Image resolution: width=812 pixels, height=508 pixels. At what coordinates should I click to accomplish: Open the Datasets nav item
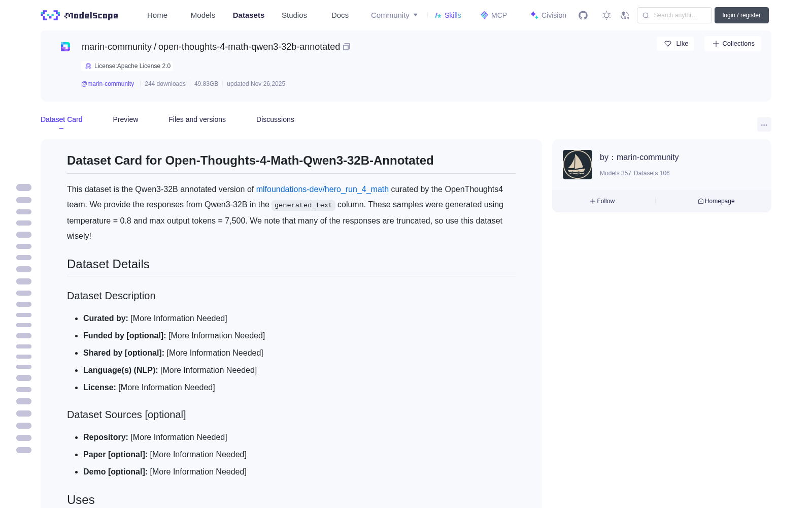(x=249, y=15)
